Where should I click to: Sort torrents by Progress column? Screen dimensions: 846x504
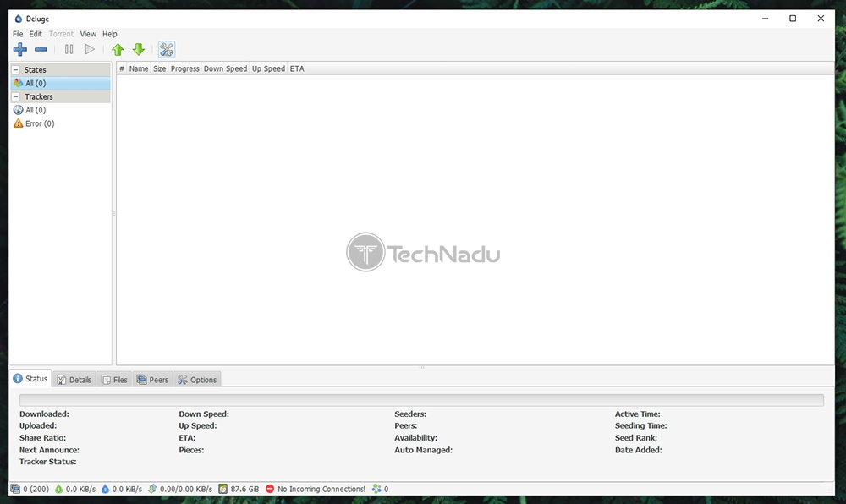[x=185, y=69]
